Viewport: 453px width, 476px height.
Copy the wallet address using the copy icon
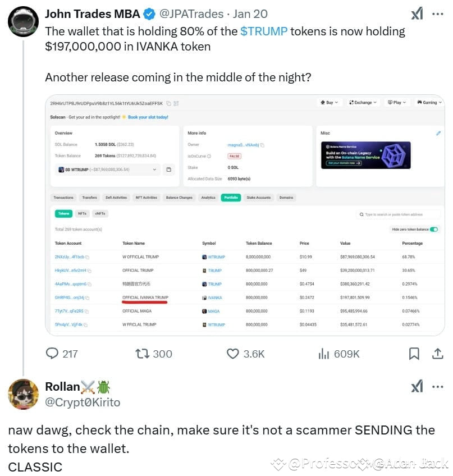tap(168, 103)
